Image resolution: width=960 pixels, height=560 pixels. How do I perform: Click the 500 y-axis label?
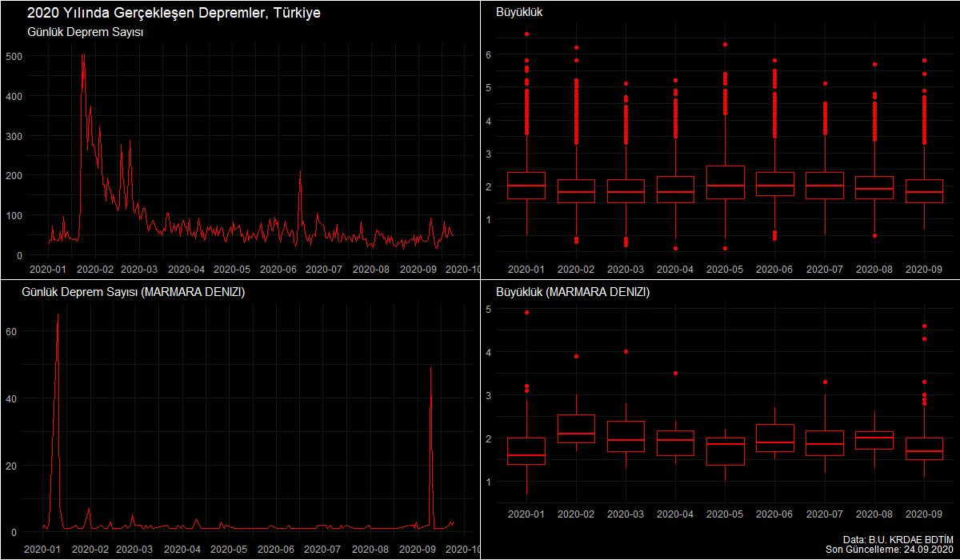[x=14, y=56]
